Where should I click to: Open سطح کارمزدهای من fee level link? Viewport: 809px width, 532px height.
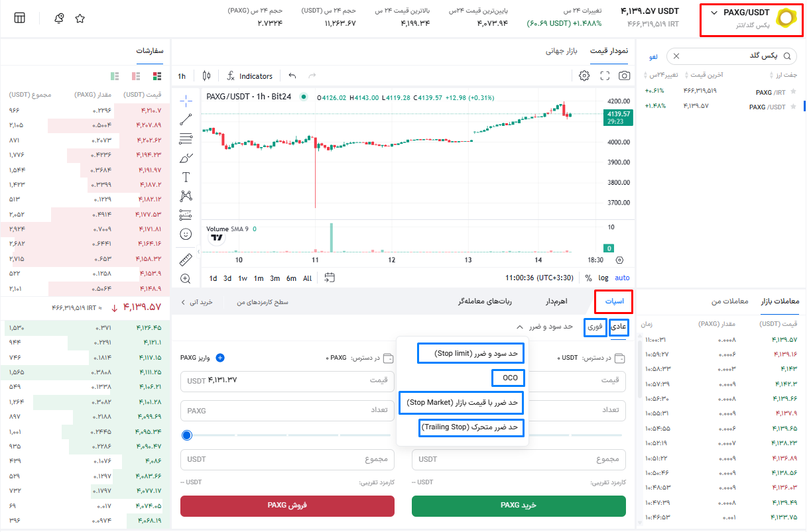tap(264, 302)
